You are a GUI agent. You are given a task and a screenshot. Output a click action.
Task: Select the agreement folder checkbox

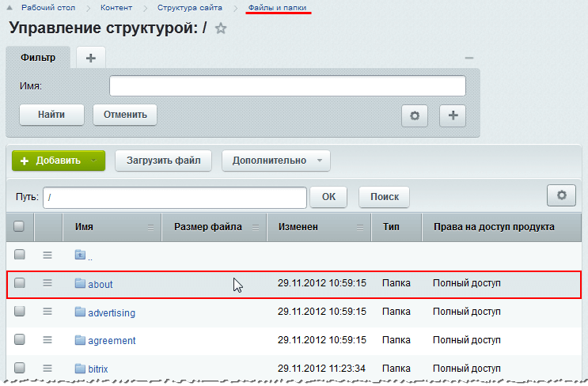[20, 340]
